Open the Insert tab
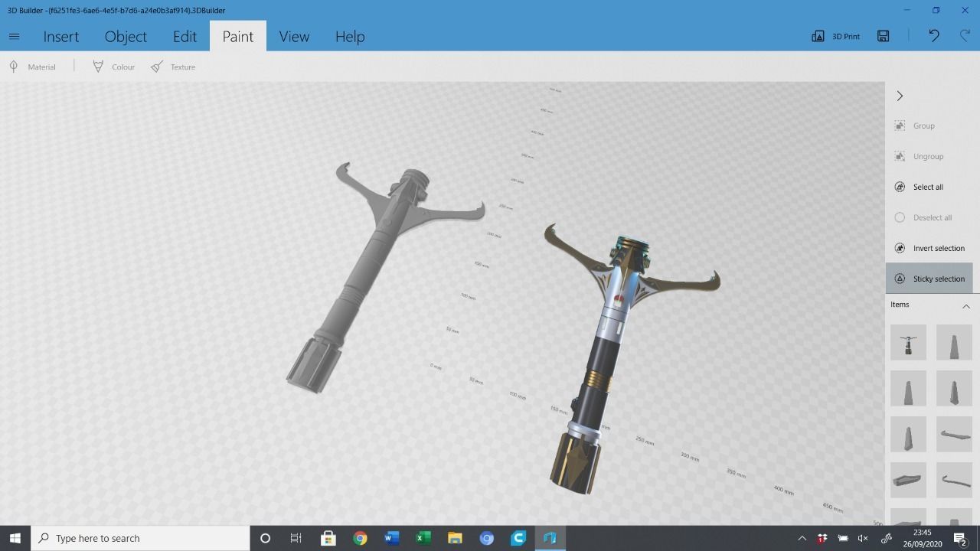The image size is (980, 551). tap(61, 37)
